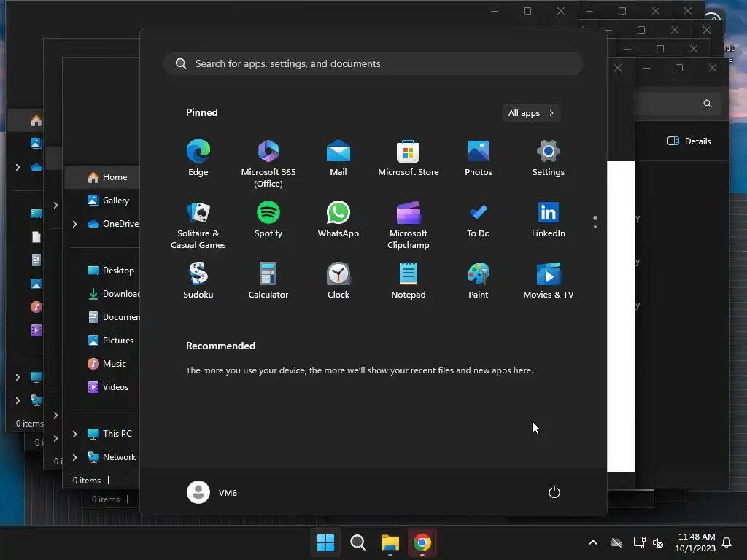The height and width of the screenshot is (560, 747).
Task: Open network status tray icon
Action: 639,542
